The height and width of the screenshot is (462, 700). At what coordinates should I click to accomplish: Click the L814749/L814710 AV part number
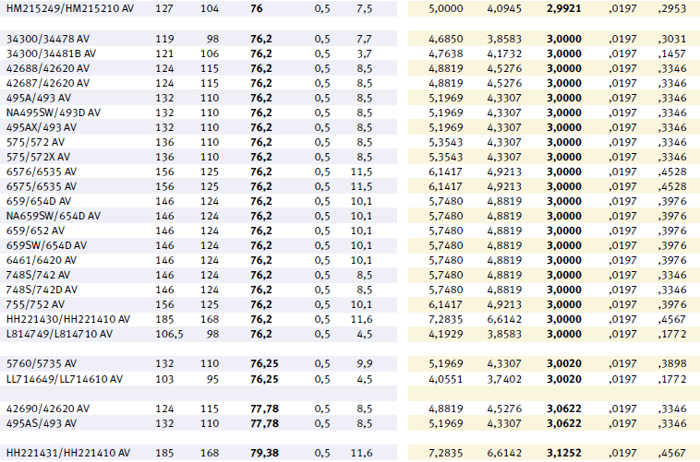tap(59, 334)
